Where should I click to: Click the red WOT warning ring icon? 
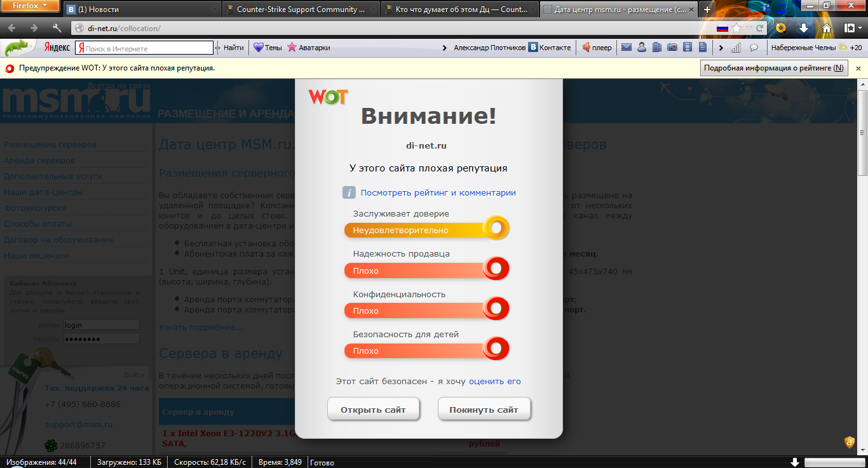[10, 68]
